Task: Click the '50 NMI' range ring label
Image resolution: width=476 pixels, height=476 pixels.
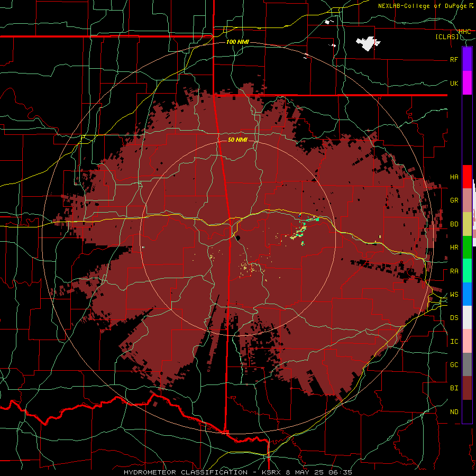Action: [237, 140]
